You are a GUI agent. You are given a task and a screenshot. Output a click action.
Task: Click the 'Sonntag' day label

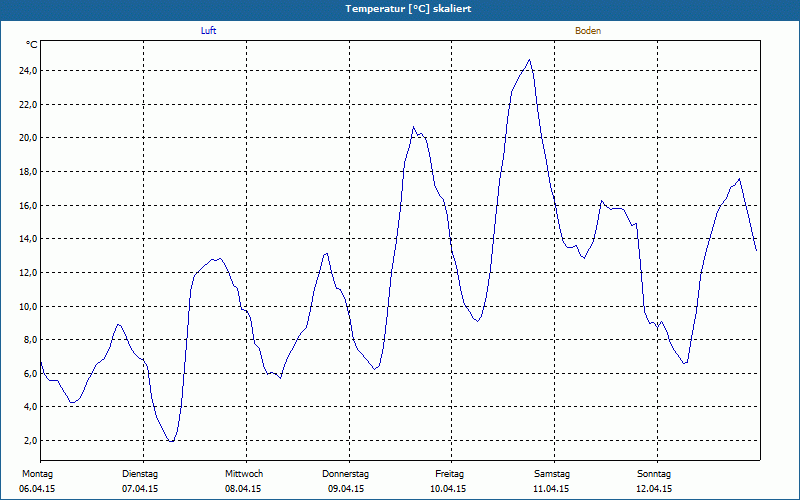[654, 474]
